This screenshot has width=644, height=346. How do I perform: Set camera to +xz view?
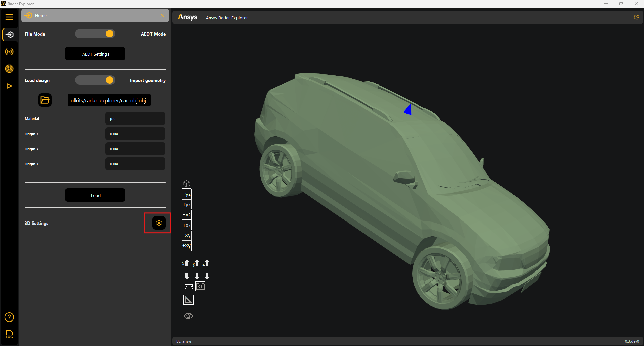pos(187,225)
